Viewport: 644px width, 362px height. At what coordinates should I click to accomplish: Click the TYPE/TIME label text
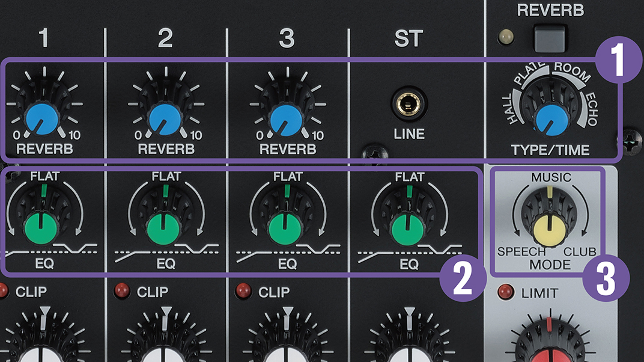[550, 150]
